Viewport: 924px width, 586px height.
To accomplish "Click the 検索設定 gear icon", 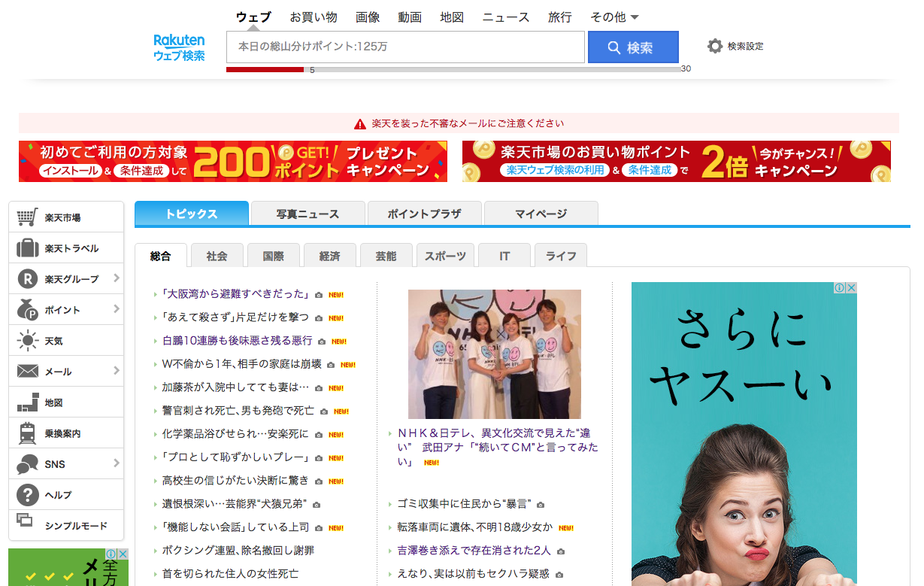I will click(x=714, y=47).
